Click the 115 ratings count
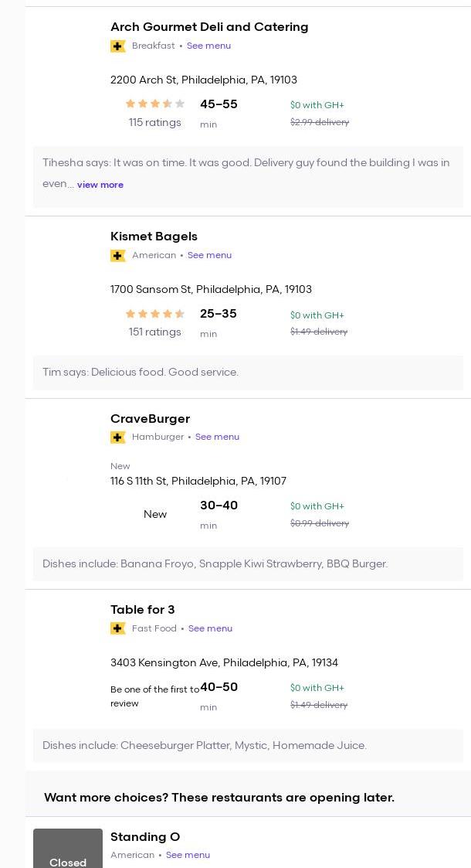 (154, 122)
